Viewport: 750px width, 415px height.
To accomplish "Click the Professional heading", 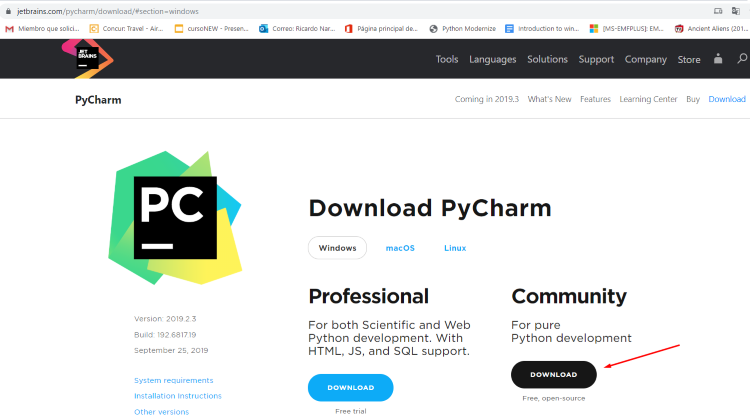I will coord(368,296).
